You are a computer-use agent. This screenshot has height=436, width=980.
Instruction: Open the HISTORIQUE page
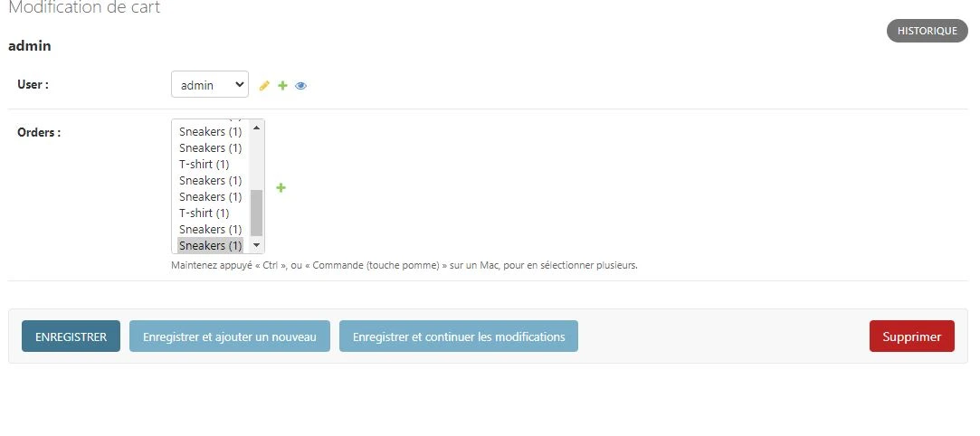(x=927, y=31)
